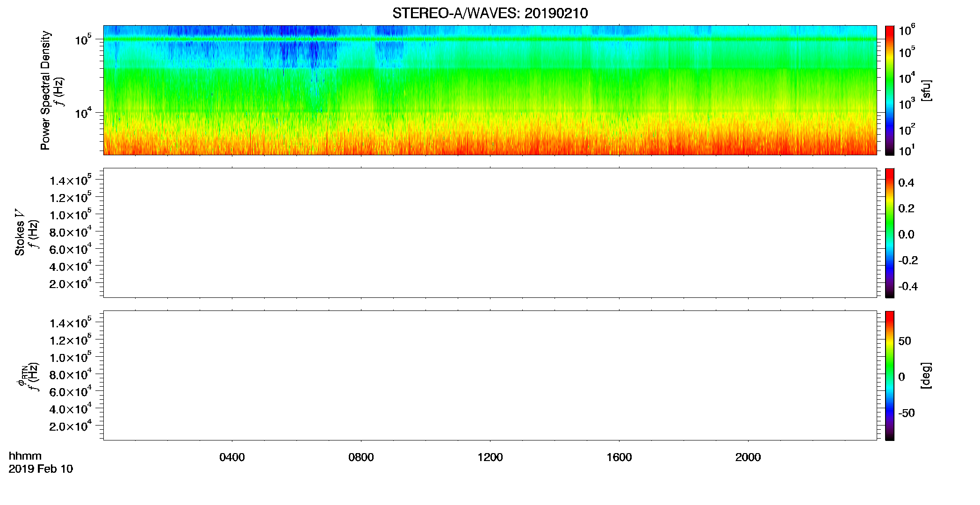Select the 10^5 frequency tick on spectrogram axis
Screen dimensions: 980x505
click(x=83, y=39)
